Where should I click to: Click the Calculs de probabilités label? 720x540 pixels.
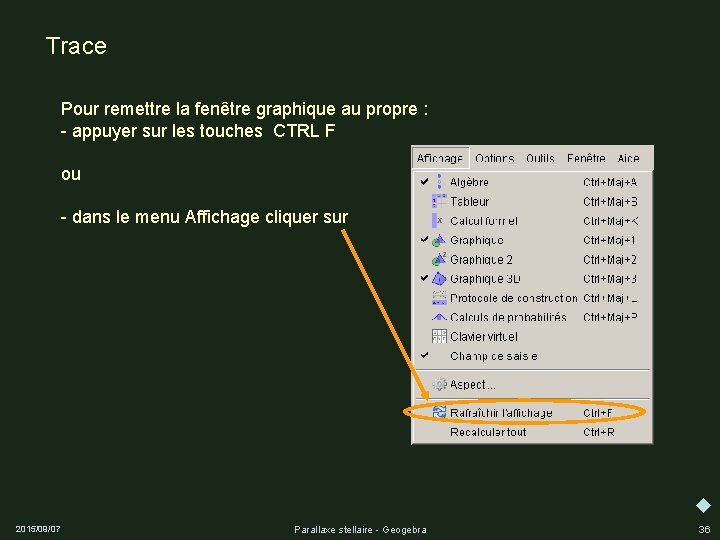pos(508,317)
